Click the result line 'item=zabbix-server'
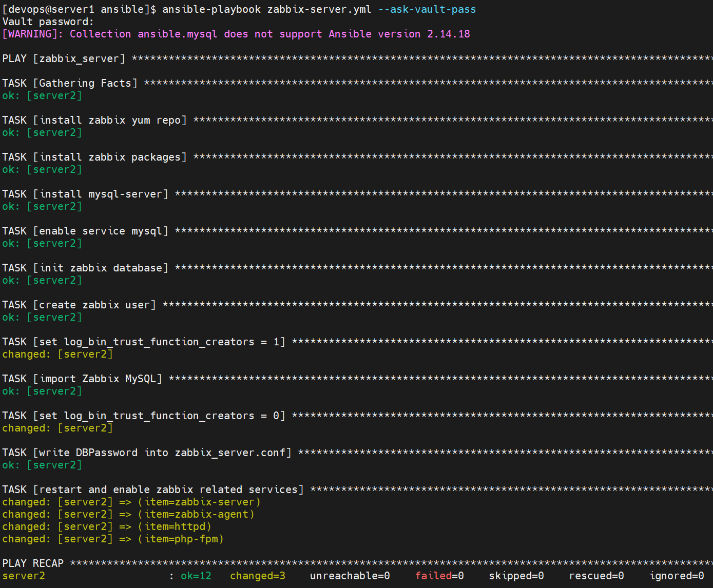 [x=131, y=502]
